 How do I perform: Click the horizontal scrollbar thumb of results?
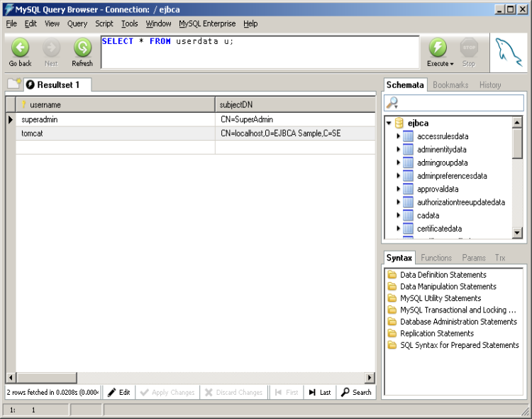tap(47, 378)
